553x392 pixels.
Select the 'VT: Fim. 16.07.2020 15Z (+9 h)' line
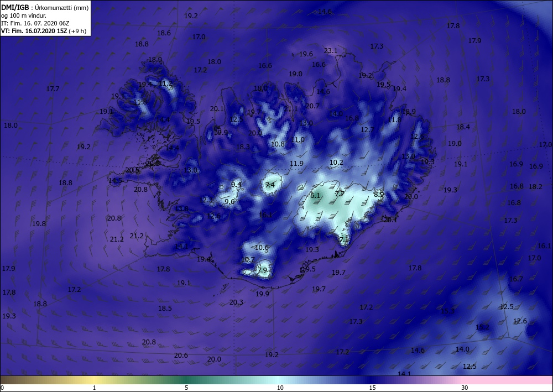43,30
